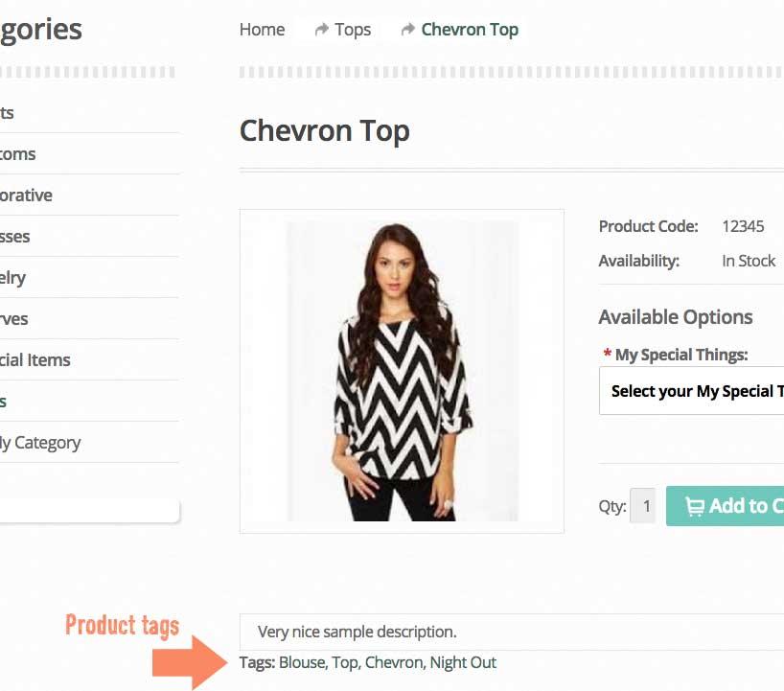Open the Dresses category in sidebar
Screen dimensions: 784x691
[x=15, y=237]
